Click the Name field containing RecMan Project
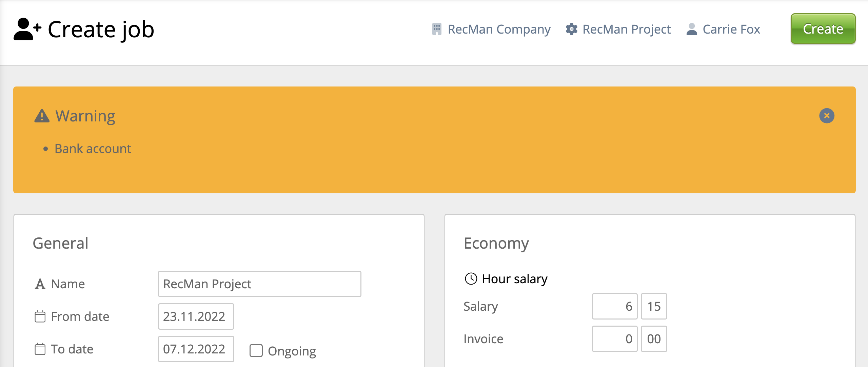868x367 pixels. (259, 284)
